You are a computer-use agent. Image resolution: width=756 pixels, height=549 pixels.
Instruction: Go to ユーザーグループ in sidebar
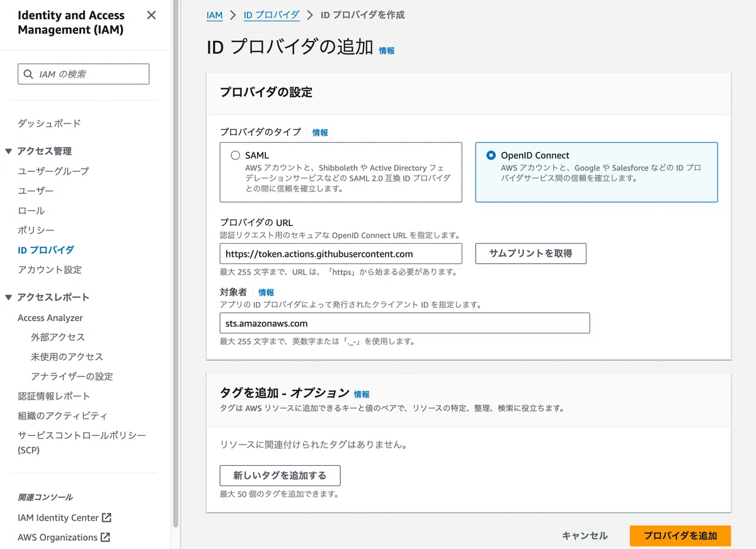[54, 171]
